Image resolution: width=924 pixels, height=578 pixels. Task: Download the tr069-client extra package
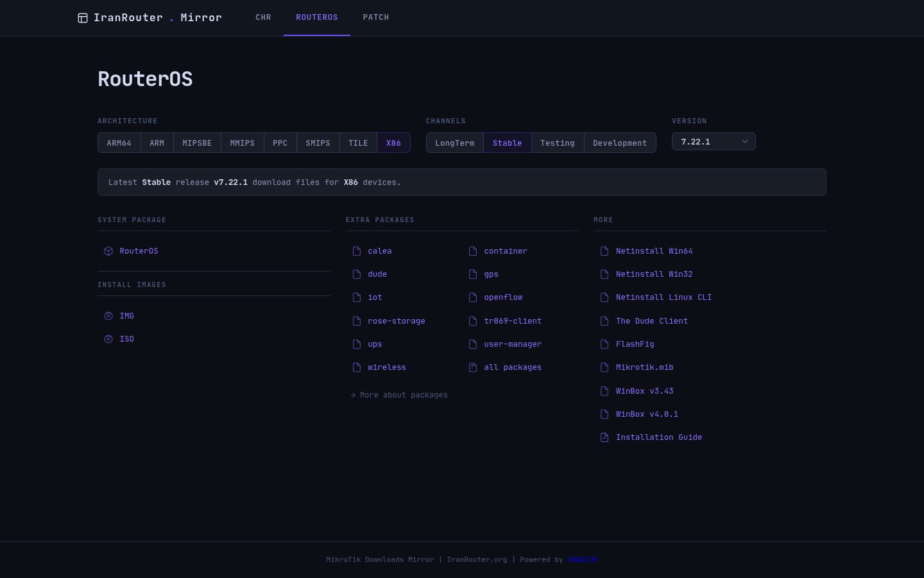(x=513, y=321)
